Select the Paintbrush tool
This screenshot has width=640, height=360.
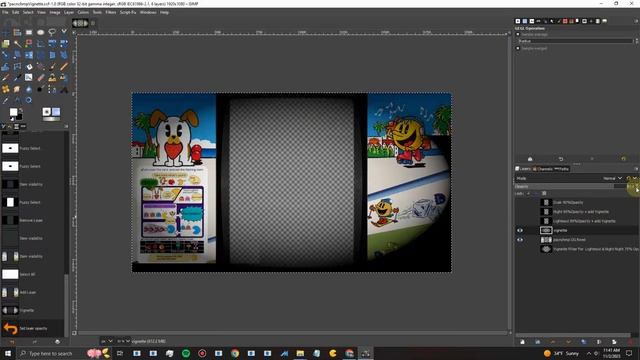[52, 66]
